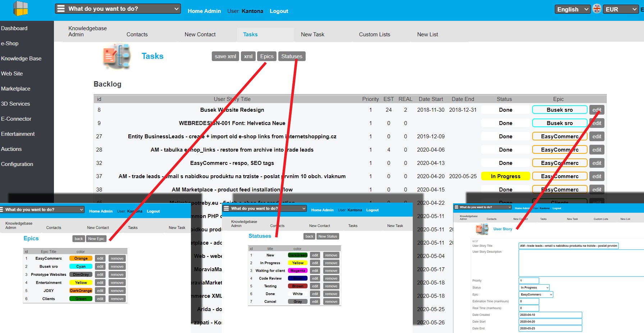Click the 'Busek Website Redesign' story title

coord(232,110)
